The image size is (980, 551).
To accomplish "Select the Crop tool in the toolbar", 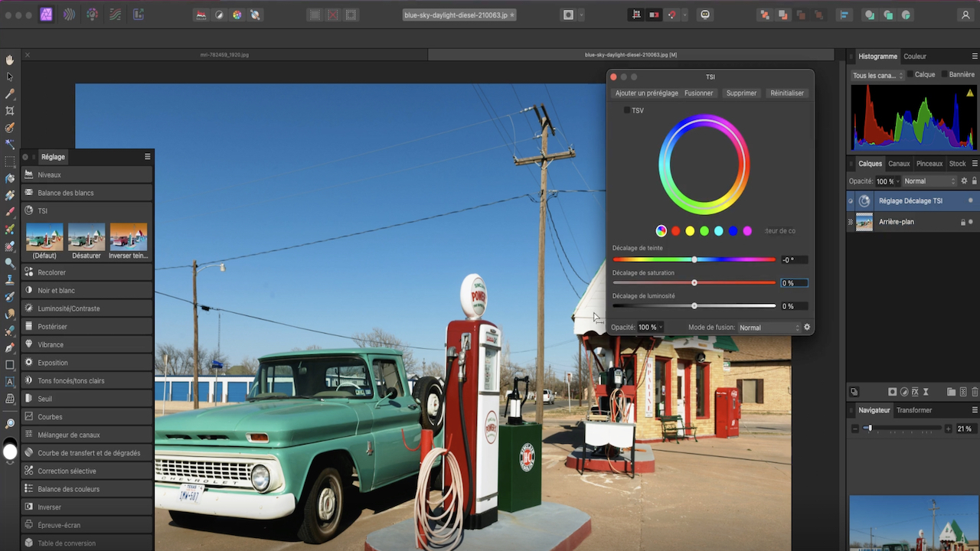I will pyautogui.click(x=10, y=111).
